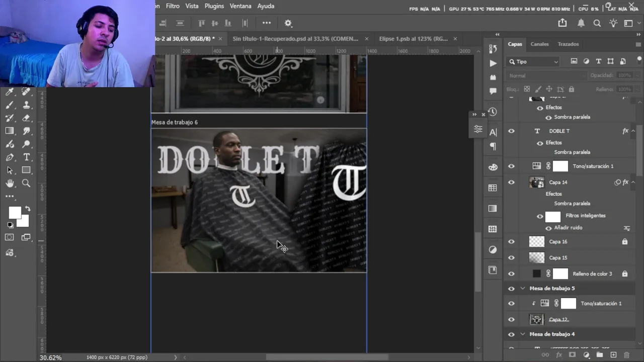Select the Dodge tool
The width and height of the screenshot is (644, 362).
click(x=26, y=144)
